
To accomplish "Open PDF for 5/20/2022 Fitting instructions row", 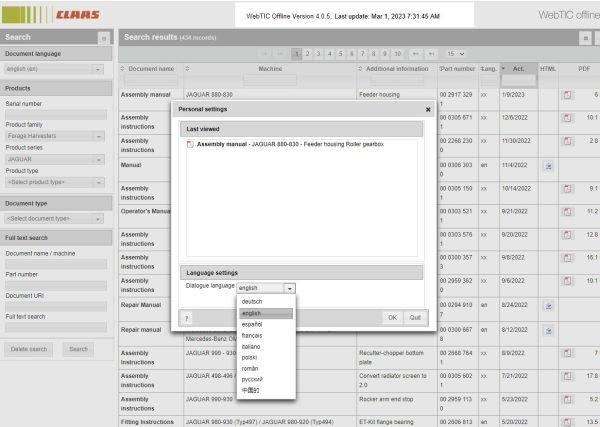I will 567,422.
